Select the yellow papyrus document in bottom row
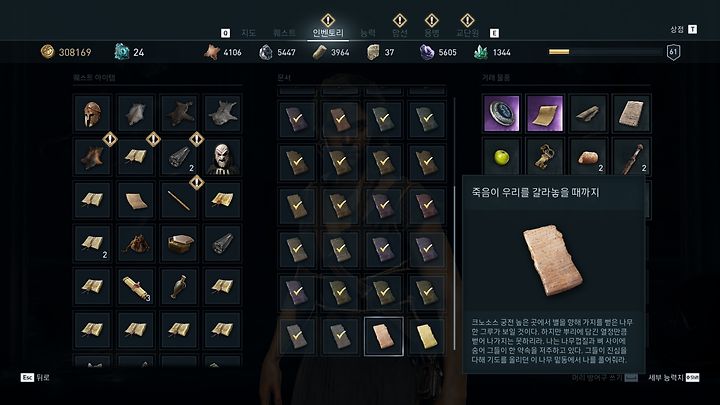Viewport: 720px width, 405px height. point(427,336)
